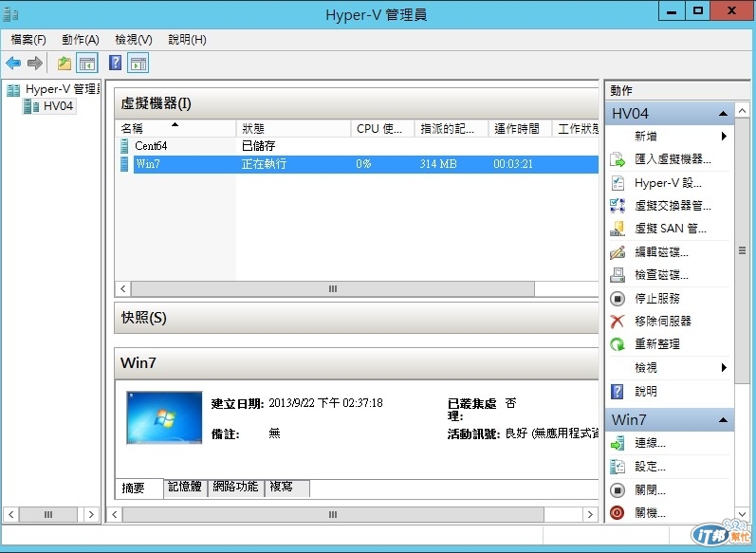Click the tree pane scroll right arrow
The image size is (756, 553).
[91, 514]
